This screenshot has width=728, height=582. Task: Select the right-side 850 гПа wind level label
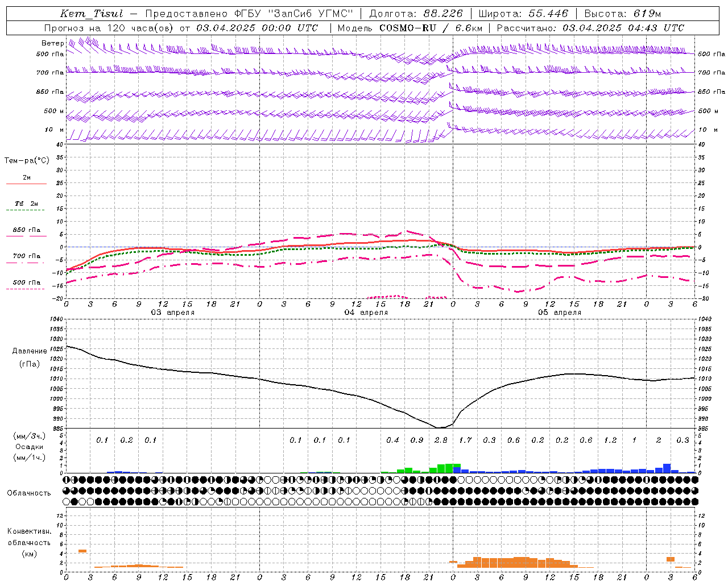coord(712,92)
